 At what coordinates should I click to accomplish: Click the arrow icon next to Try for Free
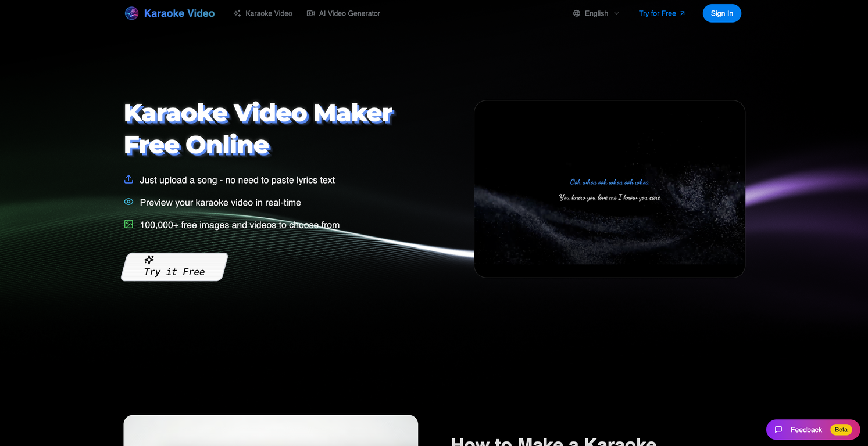pyautogui.click(x=681, y=13)
